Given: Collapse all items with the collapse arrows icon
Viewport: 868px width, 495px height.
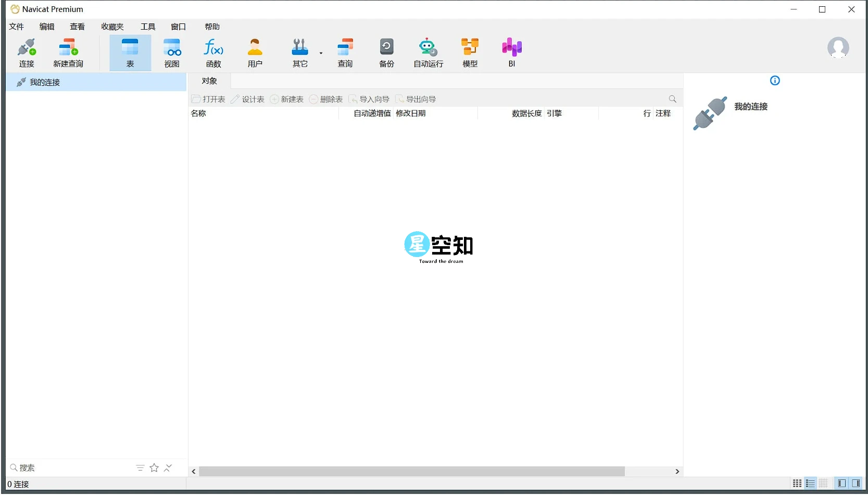Looking at the screenshot, I should tap(168, 467).
